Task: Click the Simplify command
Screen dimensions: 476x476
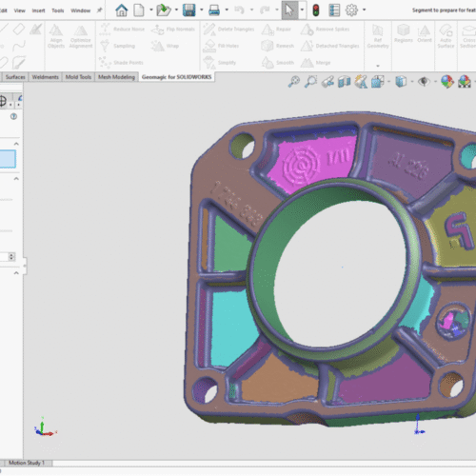Action: point(220,63)
